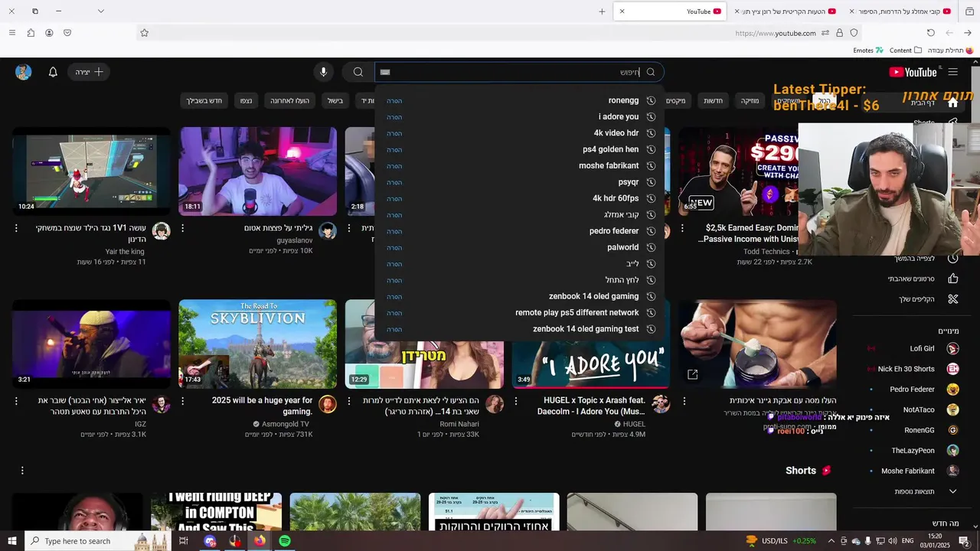Click the history icon next to 'ronengg' suggestion
Screen dimensions: 980x551
coord(651,100)
